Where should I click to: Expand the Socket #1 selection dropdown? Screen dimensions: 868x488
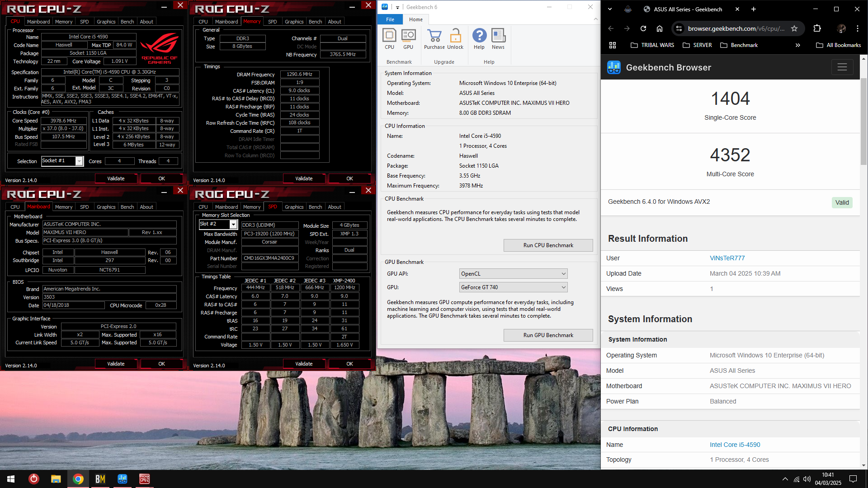coord(80,161)
